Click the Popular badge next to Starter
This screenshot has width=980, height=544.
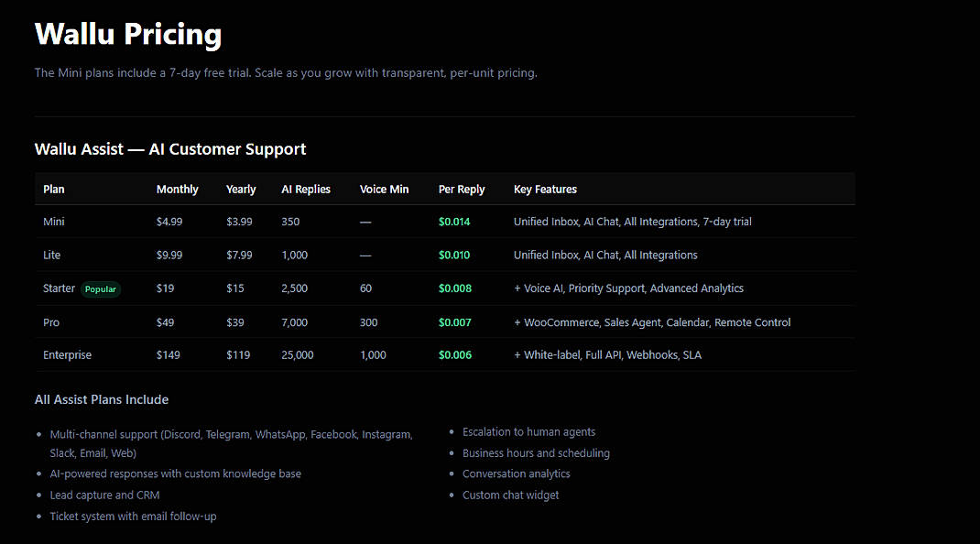coord(100,288)
